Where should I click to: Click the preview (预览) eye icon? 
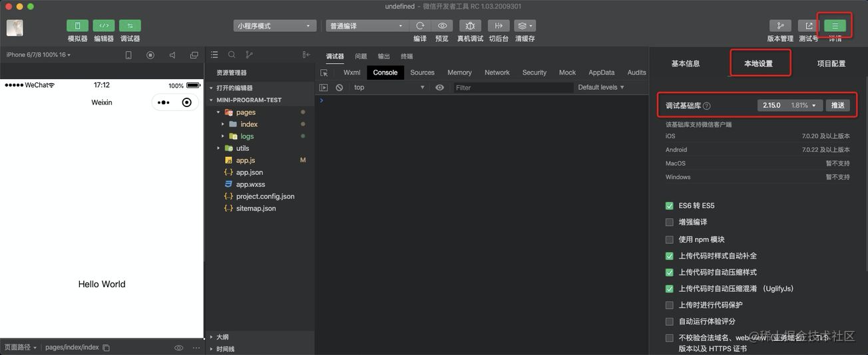pyautogui.click(x=442, y=26)
